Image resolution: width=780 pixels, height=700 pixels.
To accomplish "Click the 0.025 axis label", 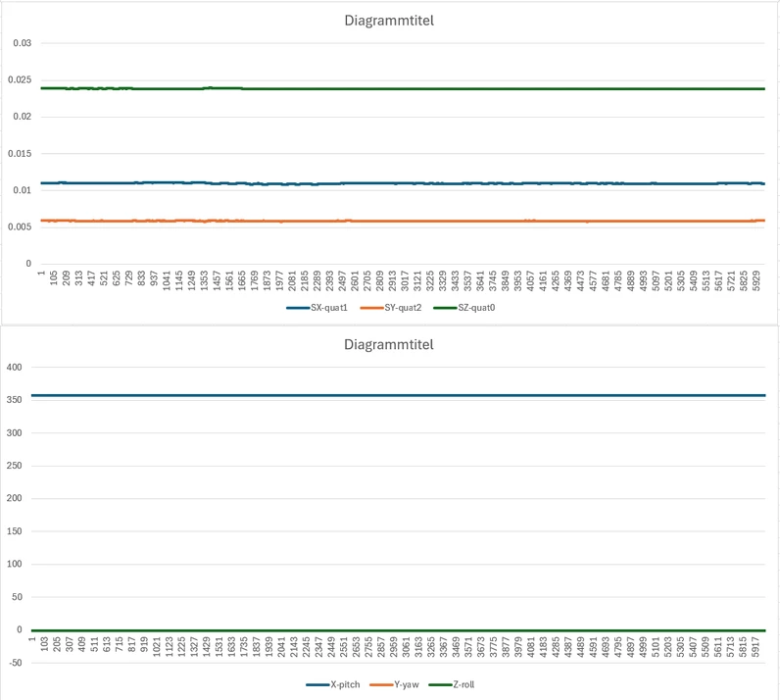I will click(x=20, y=79).
